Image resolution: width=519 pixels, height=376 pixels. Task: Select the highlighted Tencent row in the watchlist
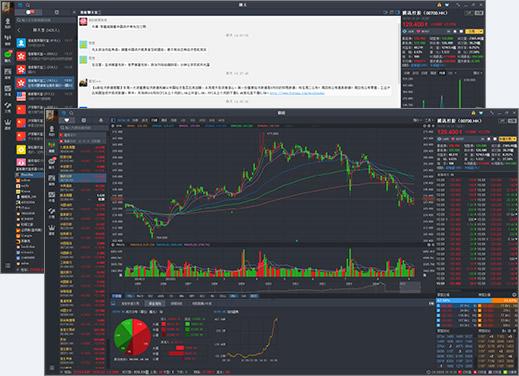[x=82, y=178]
